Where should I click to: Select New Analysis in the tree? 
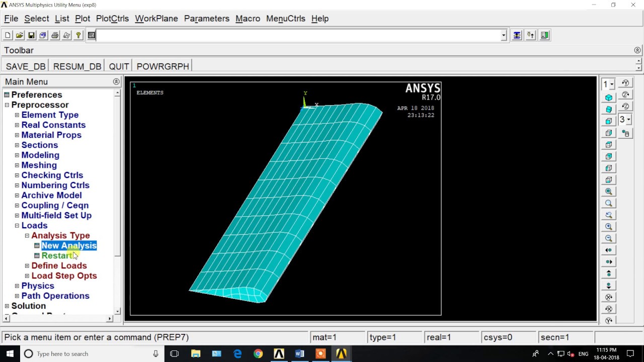point(69,245)
